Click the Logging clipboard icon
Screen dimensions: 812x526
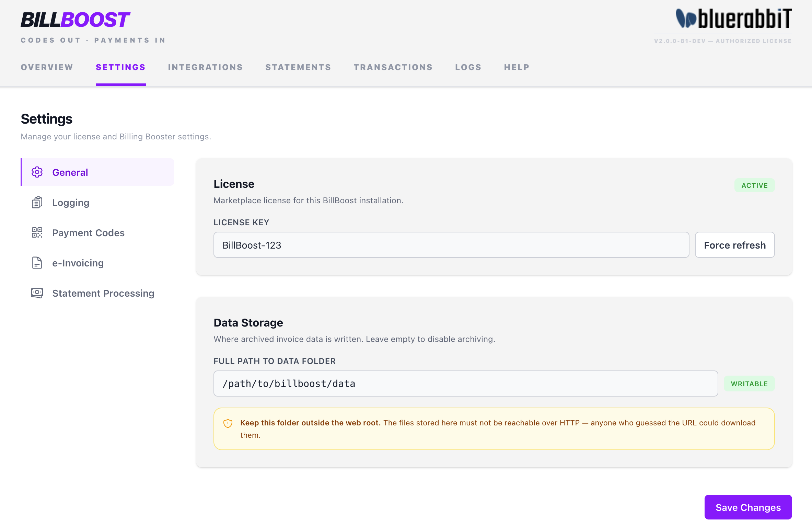pyautogui.click(x=37, y=202)
